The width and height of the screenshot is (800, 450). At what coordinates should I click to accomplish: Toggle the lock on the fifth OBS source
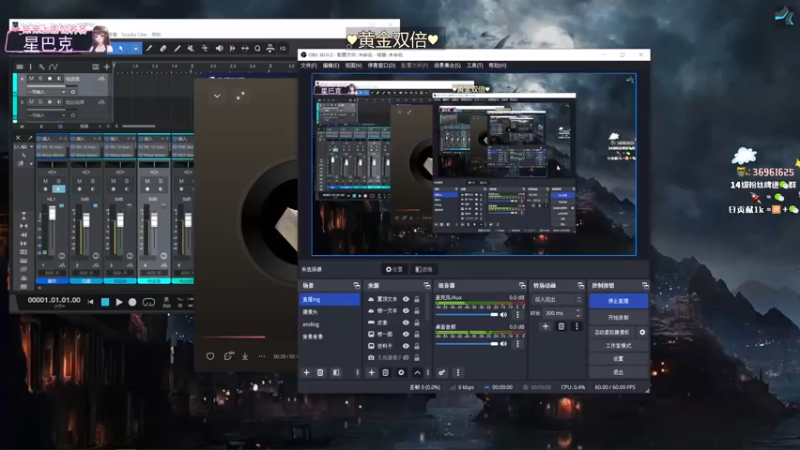point(417,346)
